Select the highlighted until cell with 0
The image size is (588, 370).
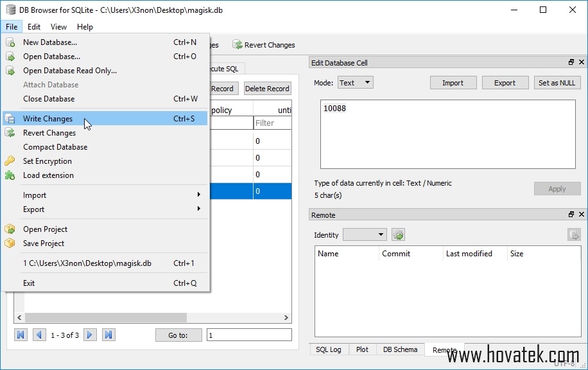[272, 191]
